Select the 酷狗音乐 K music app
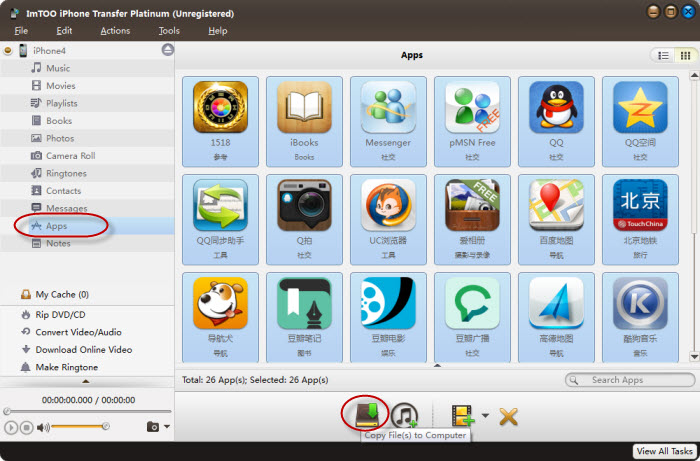 tap(640, 317)
